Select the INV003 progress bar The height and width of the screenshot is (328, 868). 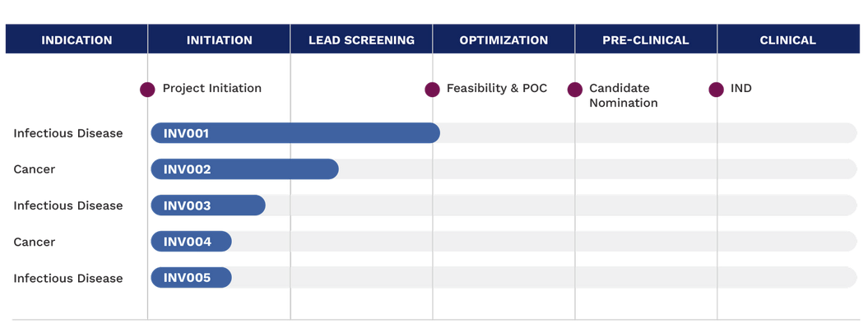208,206
